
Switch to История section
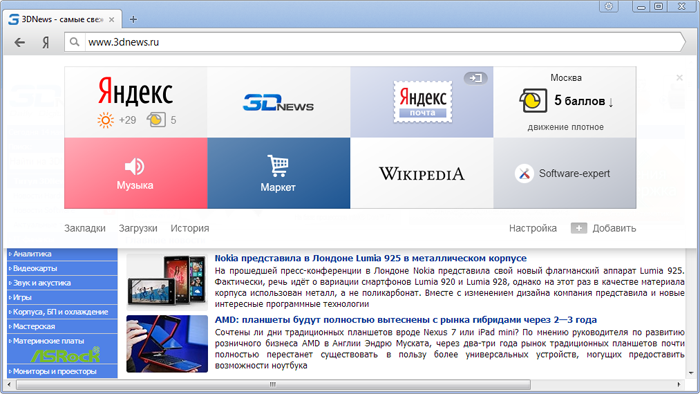[x=190, y=228]
